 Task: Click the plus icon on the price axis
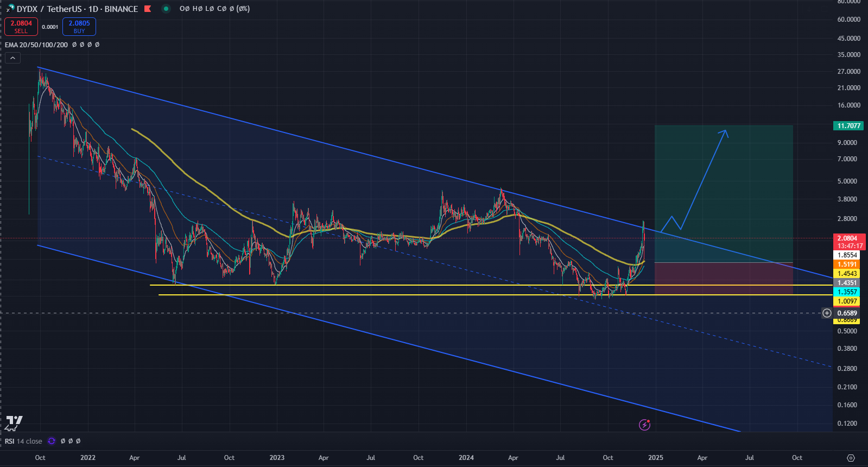click(x=827, y=313)
